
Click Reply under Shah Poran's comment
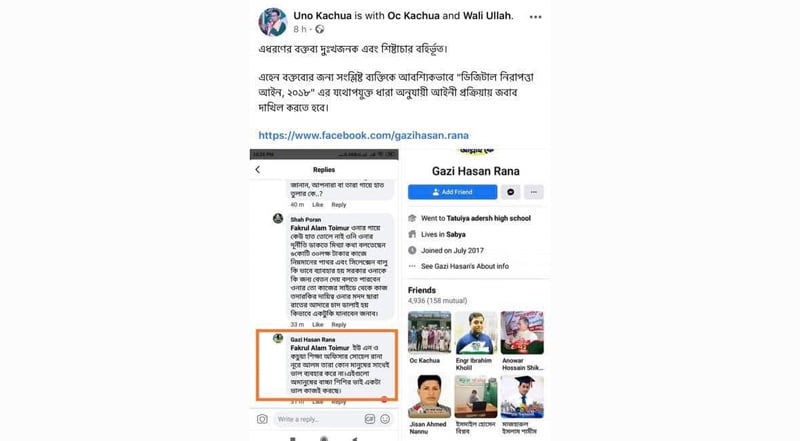point(339,325)
